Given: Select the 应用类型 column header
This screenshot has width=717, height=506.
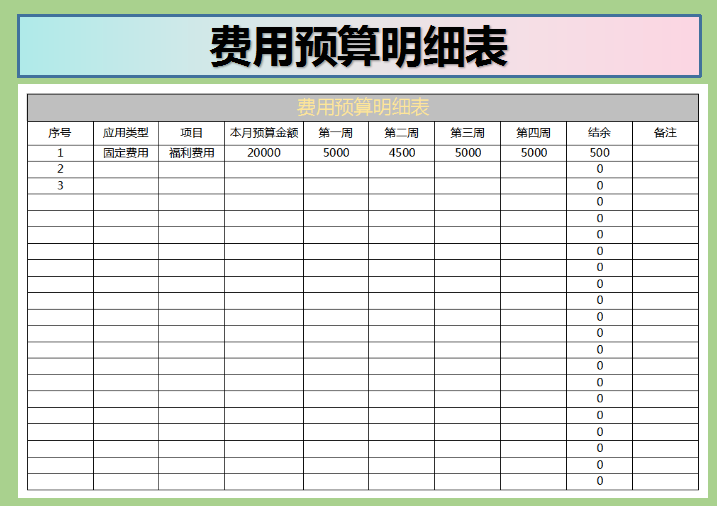Looking at the screenshot, I should pos(126,133).
